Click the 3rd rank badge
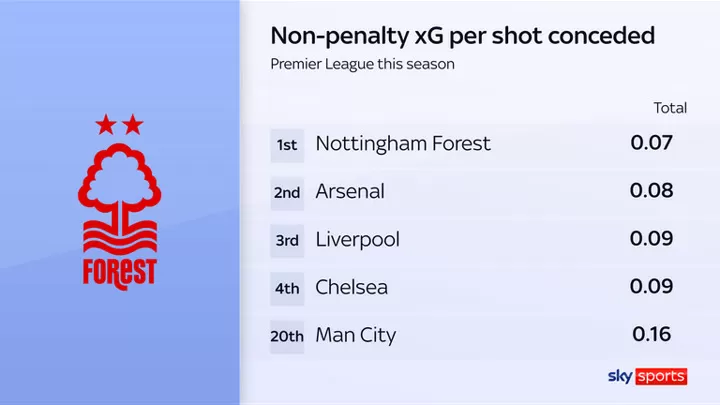This screenshot has height=405, width=720. coord(287,241)
